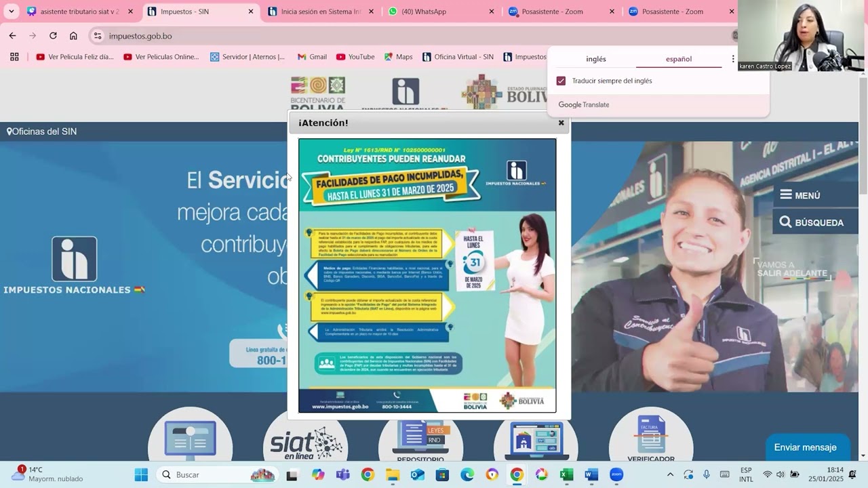Open Microsoft Edge taskbar icon
Image resolution: width=868 pixels, height=488 pixels.
pyautogui.click(x=467, y=474)
